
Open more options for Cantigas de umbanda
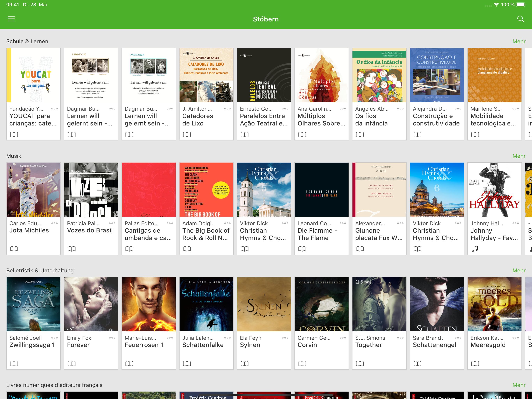click(170, 223)
